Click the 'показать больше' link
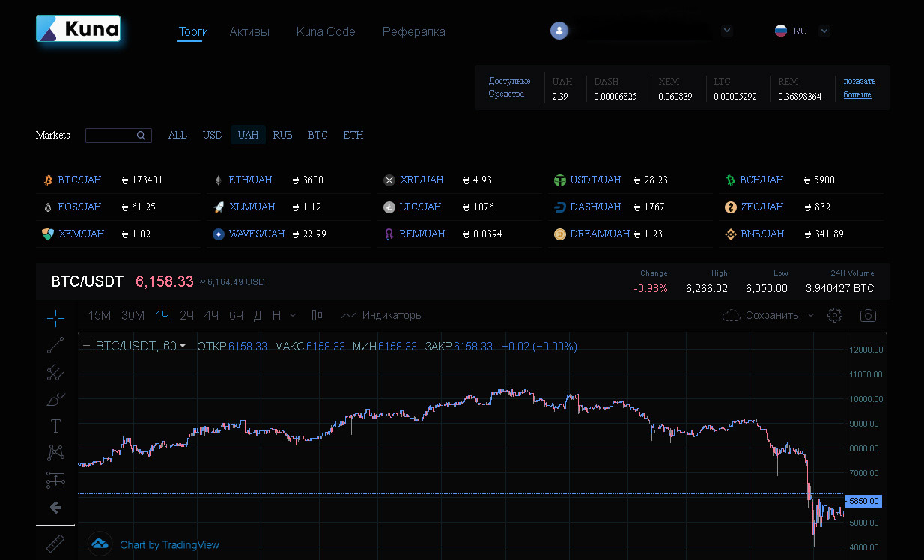This screenshot has height=560, width=924. click(x=859, y=88)
